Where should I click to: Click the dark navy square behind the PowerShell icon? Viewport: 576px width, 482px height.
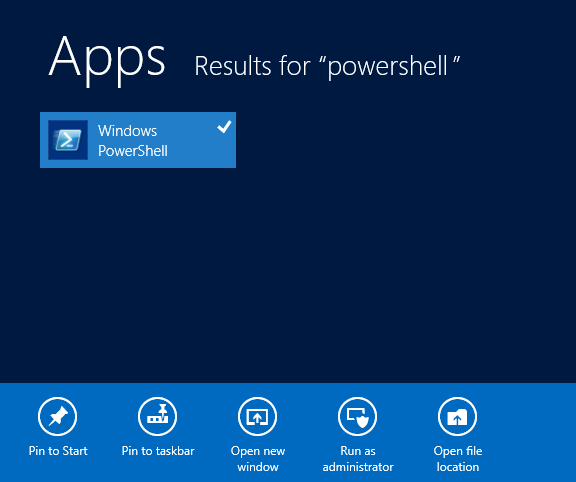coord(68,140)
